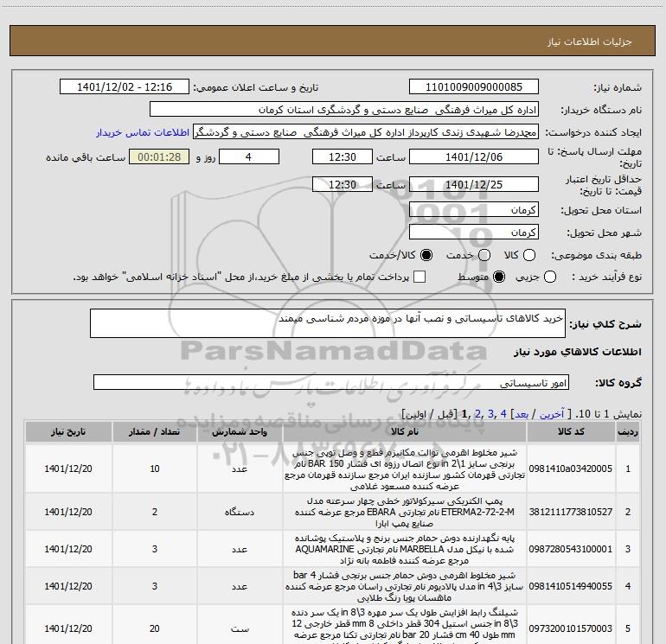Open the اطلاعات تماس خریدار link

(x=143, y=132)
